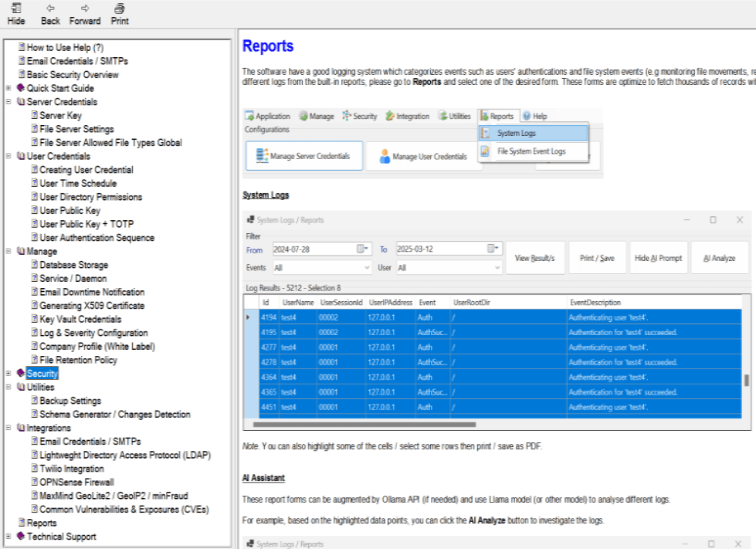The image size is (756, 549).
Task: Click the Technical Support book icon
Action: (21, 536)
